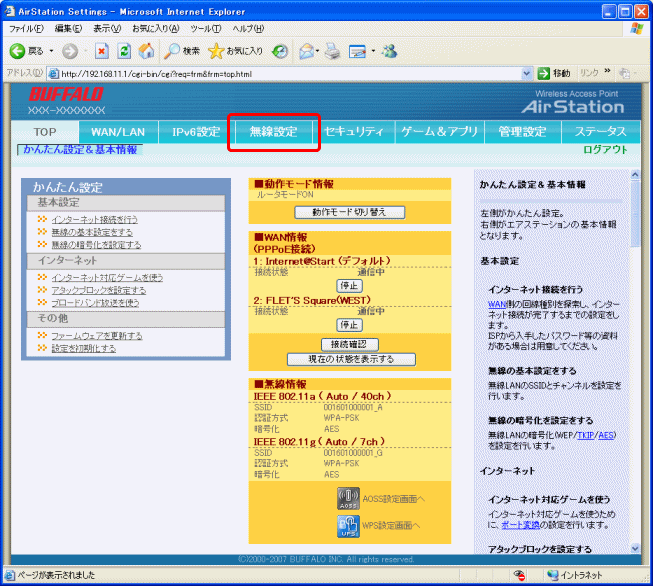The height and width of the screenshot is (586, 653).
Task: Stop the FLET'S Square connection with 停止
Action: pyautogui.click(x=349, y=325)
